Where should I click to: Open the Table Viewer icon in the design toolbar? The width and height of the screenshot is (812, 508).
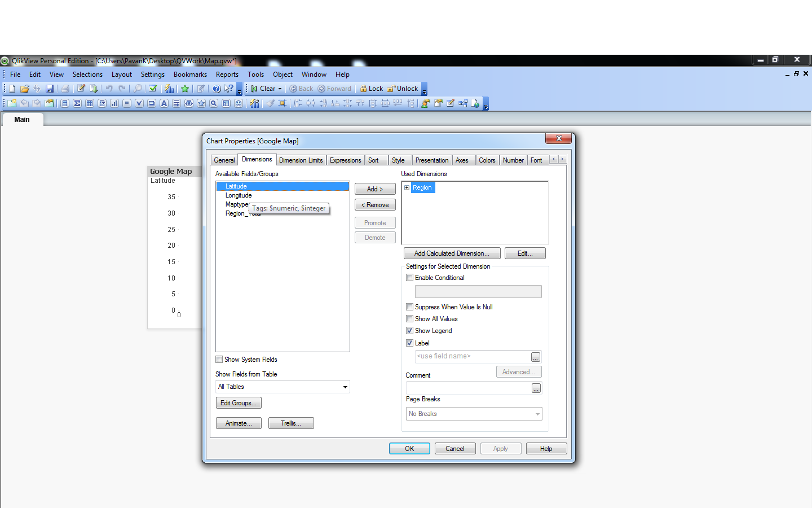point(463,103)
